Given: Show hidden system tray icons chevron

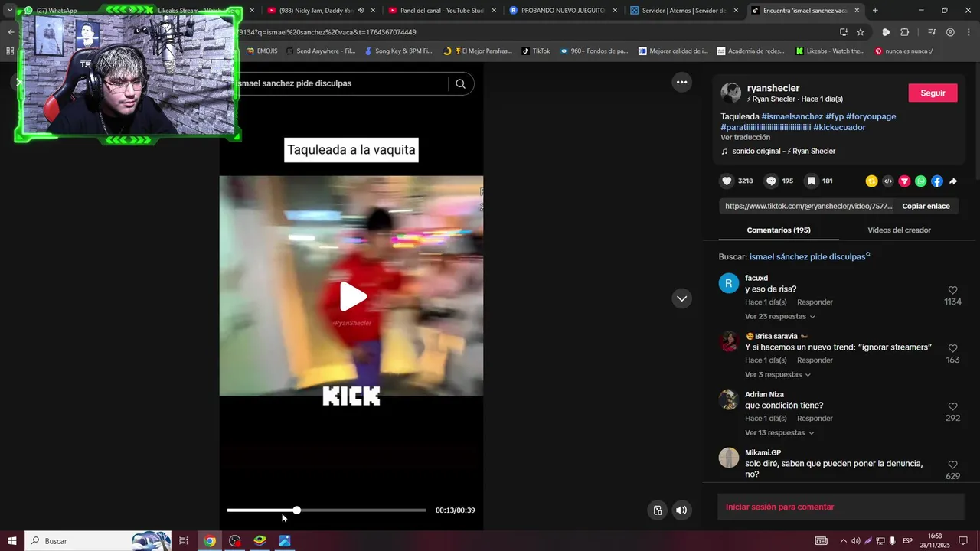Looking at the screenshot, I should 844,541.
